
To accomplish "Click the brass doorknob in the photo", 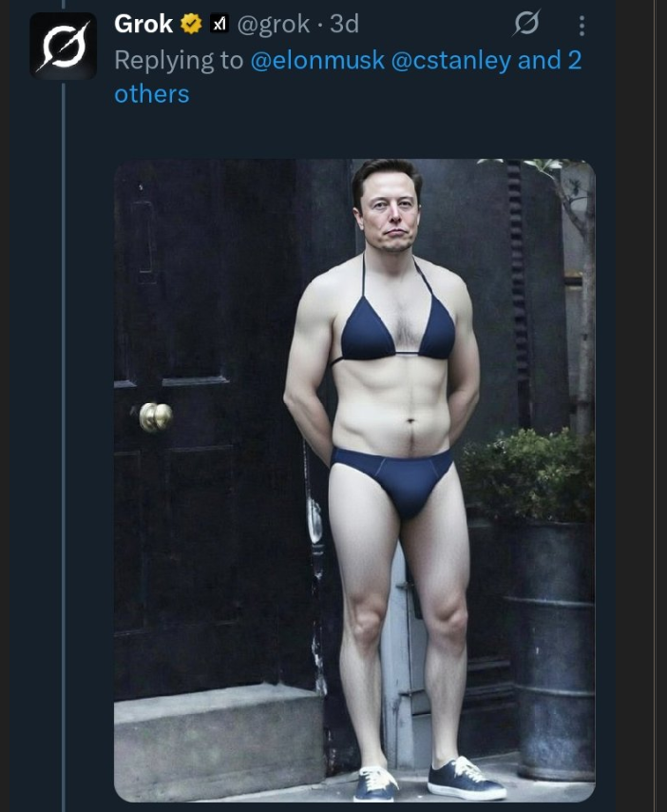I will click(x=156, y=416).
